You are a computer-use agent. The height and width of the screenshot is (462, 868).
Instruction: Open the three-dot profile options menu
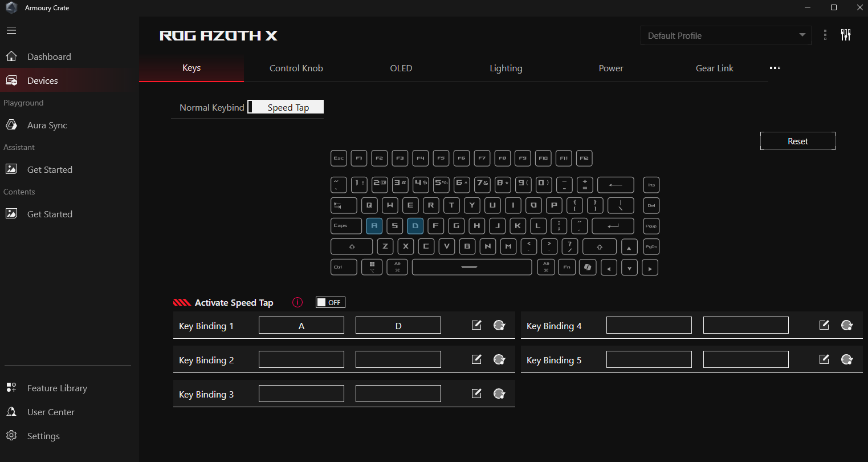point(825,35)
